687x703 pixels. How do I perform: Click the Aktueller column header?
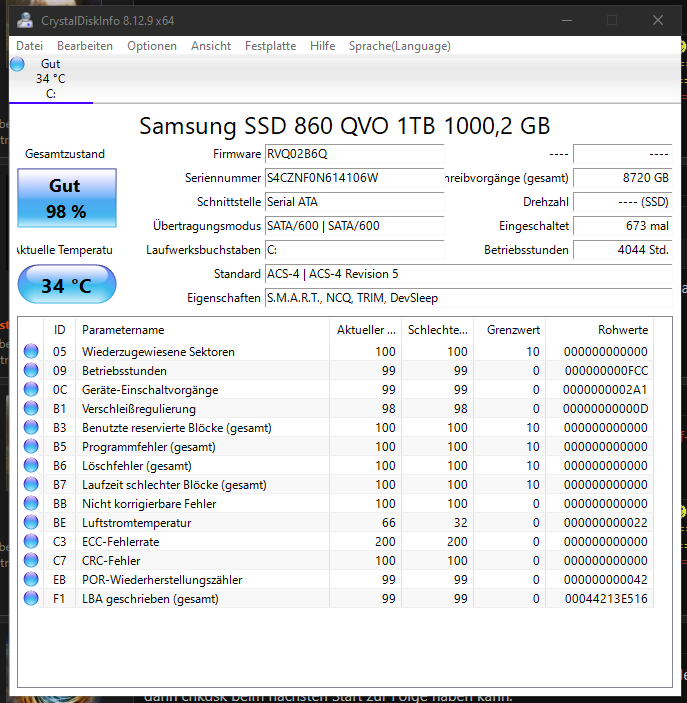[x=365, y=330]
